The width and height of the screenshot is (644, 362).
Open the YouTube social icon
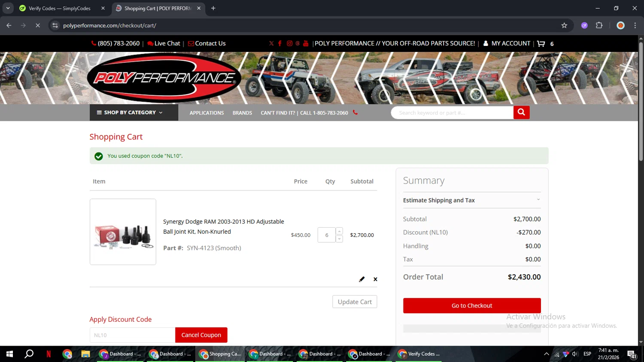306,43
